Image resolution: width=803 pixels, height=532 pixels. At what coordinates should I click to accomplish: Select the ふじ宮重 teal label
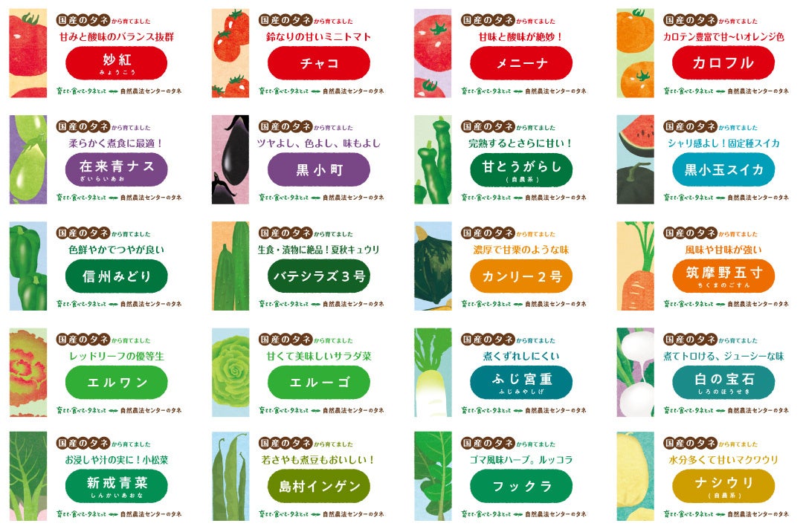[x=521, y=382]
